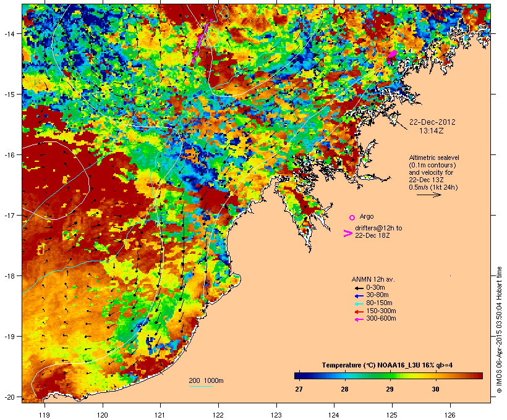This screenshot has width=507, height=420.
Task: Click the blue 30-80m arrow icon
Action: (359, 296)
